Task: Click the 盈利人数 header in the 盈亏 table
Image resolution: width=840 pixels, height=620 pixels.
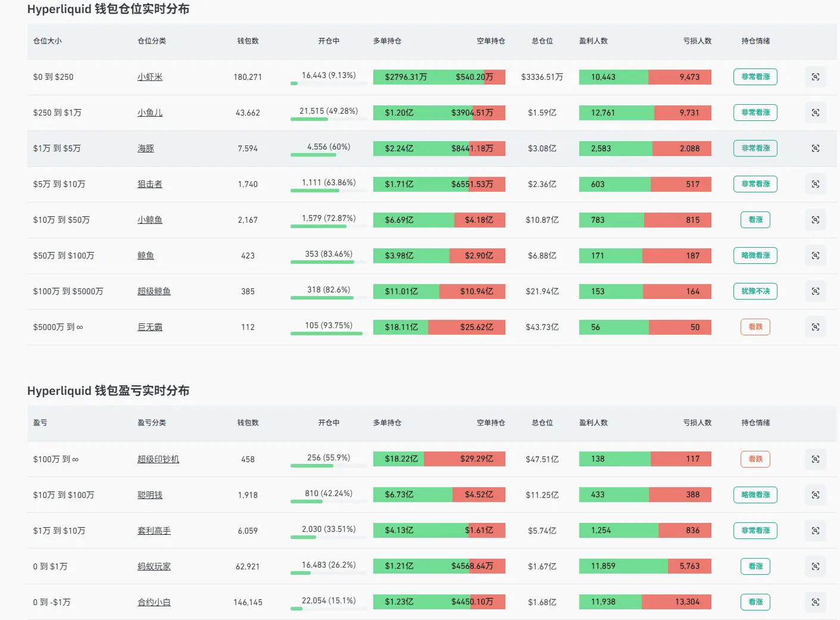Action: [x=594, y=423]
